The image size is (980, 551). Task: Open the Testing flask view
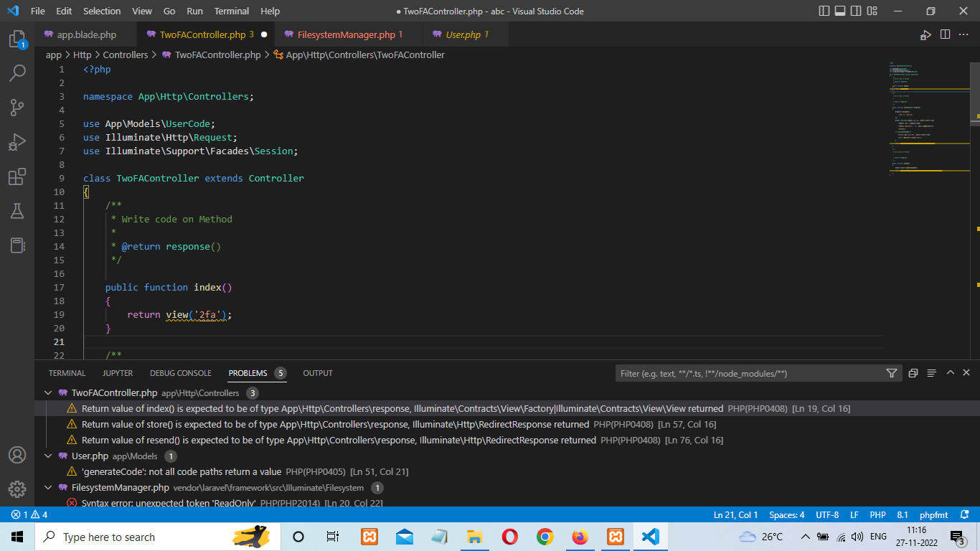click(x=17, y=211)
